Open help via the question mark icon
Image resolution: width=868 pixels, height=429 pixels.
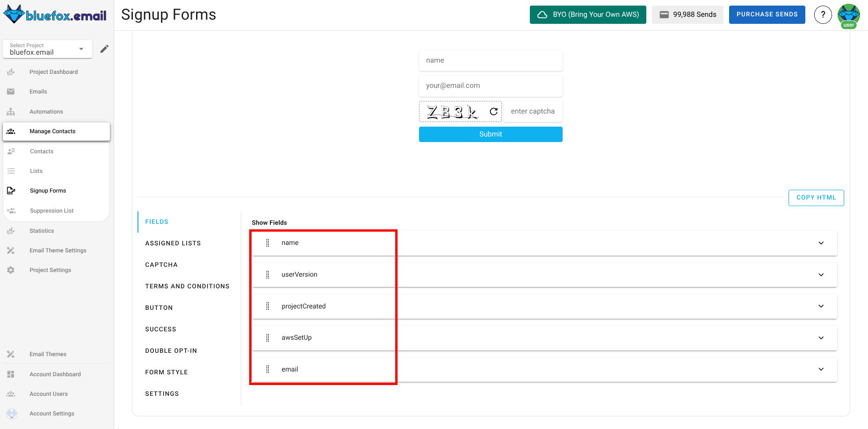point(823,14)
